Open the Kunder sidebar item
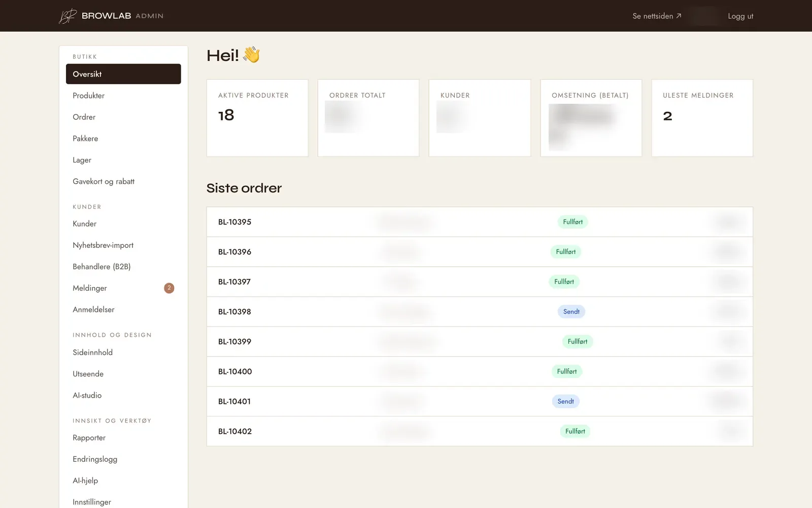Screen dimensions: 812x508 click(x=123, y=224)
